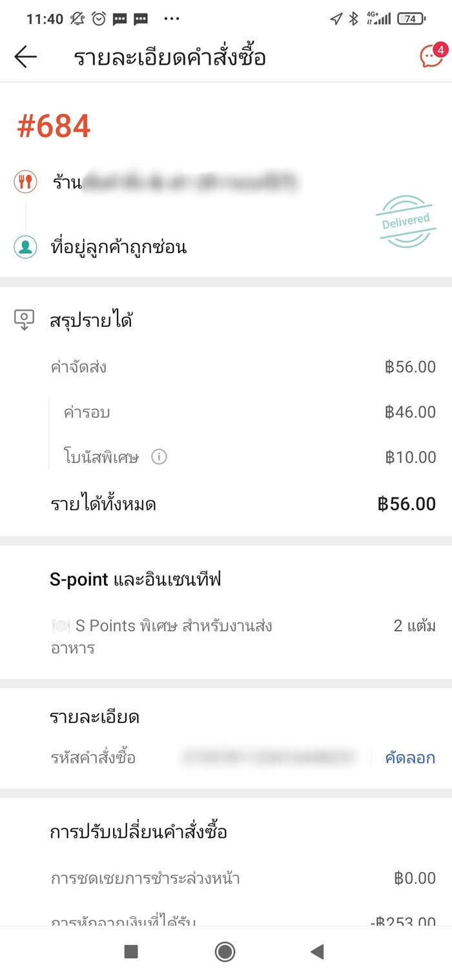Tap the S Points plate icon
The image size is (452, 980).
pos(60,625)
